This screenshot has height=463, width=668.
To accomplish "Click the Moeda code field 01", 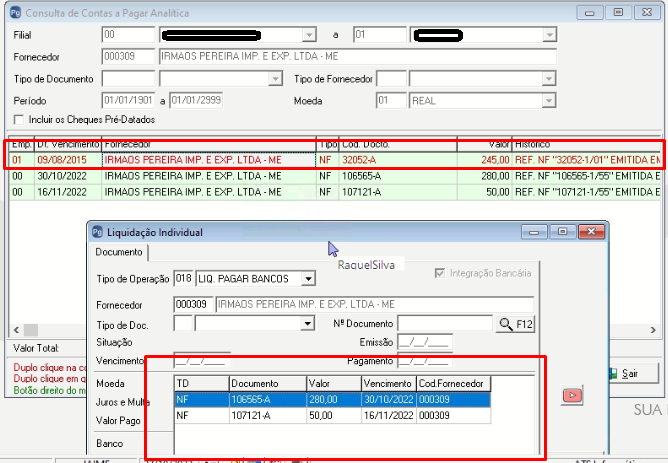I will pyautogui.click(x=392, y=101).
